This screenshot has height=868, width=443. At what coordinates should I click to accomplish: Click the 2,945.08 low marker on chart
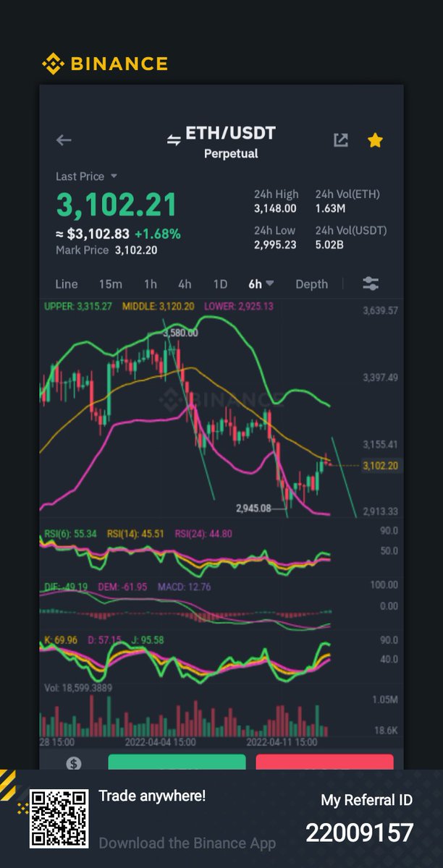point(253,509)
